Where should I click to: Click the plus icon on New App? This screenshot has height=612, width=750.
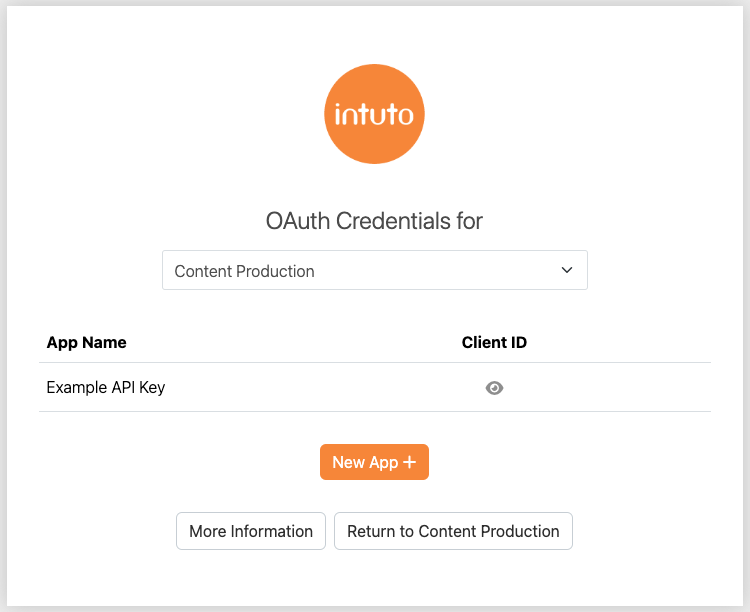click(409, 462)
